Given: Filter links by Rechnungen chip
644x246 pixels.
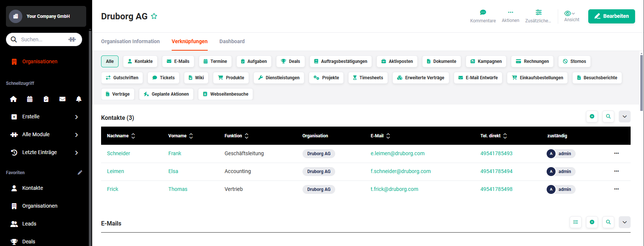Looking at the screenshot, I should (x=532, y=61).
